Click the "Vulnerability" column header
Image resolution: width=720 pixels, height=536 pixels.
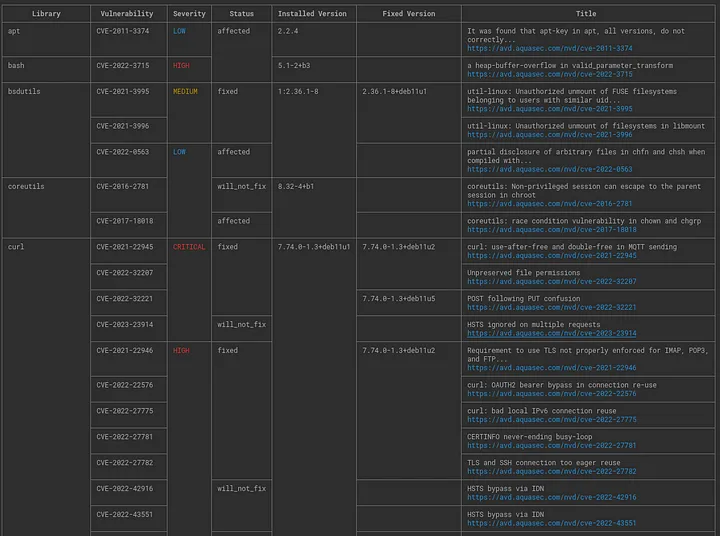127,14
